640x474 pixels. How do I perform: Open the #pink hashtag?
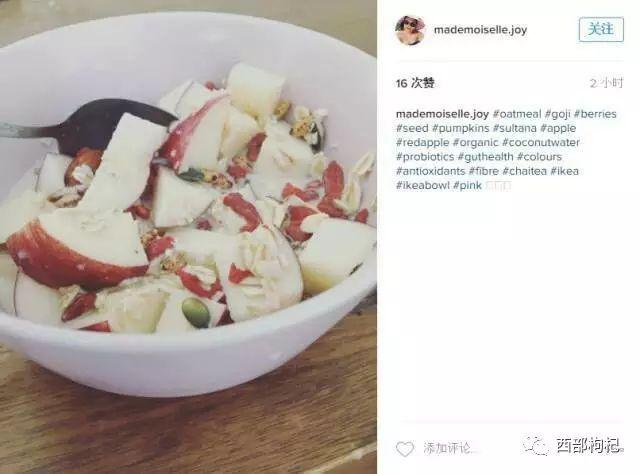click(468, 186)
